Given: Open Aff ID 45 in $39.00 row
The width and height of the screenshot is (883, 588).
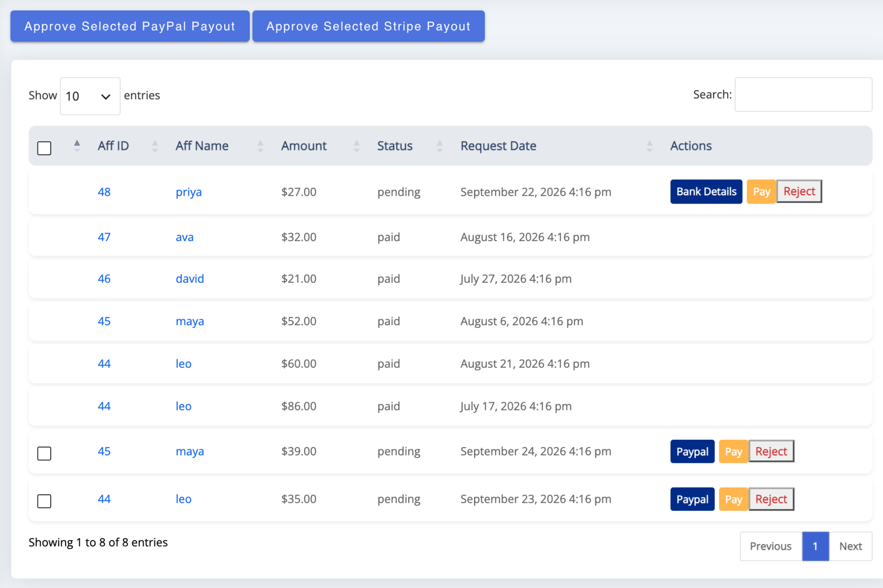Looking at the screenshot, I should (x=104, y=451).
